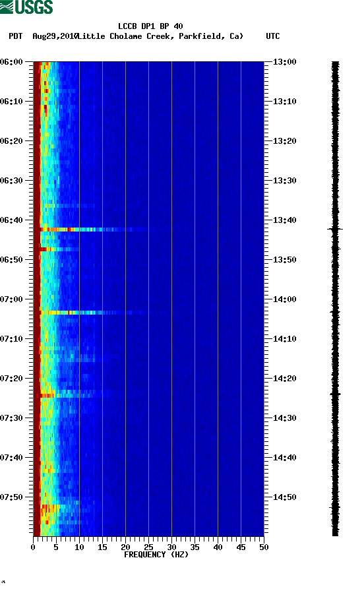Click the 07:10 PDT time label
The width and height of the screenshot is (364, 589).
(12, 339)
